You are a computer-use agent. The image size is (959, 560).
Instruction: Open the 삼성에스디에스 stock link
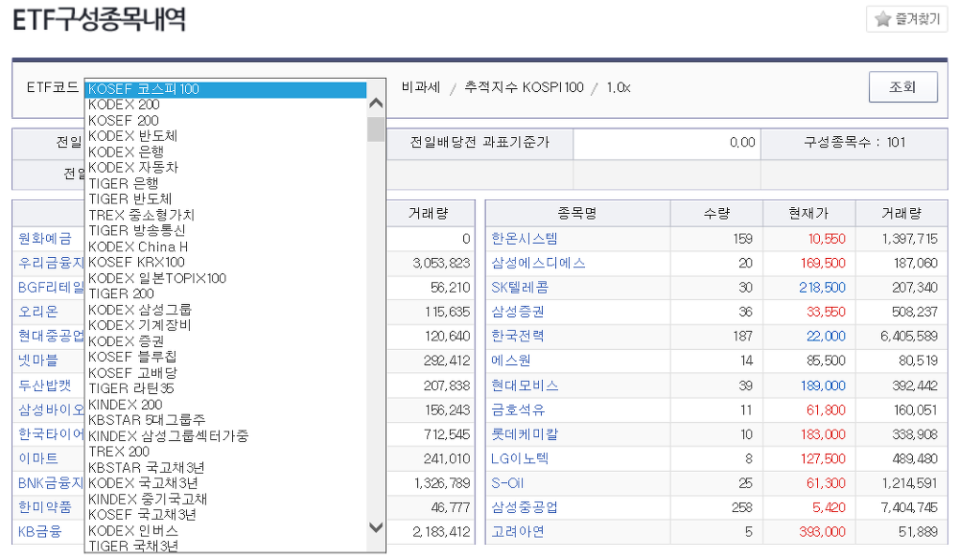point(538,263)
